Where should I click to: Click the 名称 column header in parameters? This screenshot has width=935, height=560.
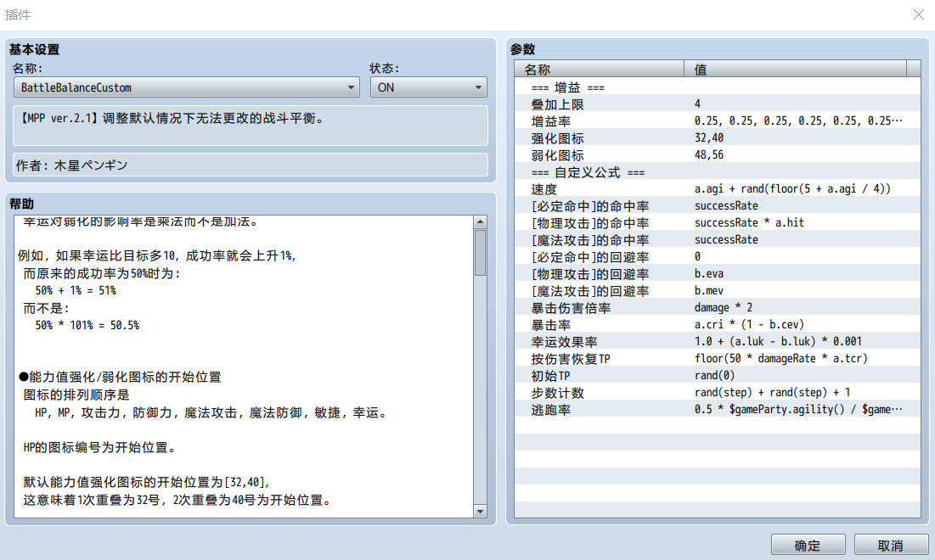600,69
